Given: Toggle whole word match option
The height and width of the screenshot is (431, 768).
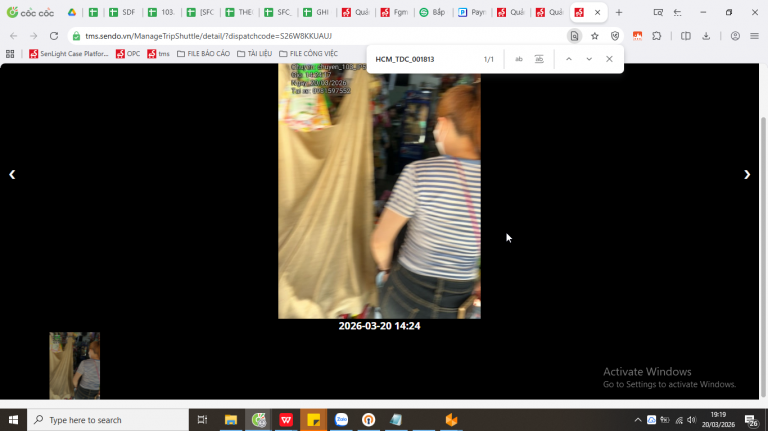Looking at the screenshot, I should (x=539, y=59).
